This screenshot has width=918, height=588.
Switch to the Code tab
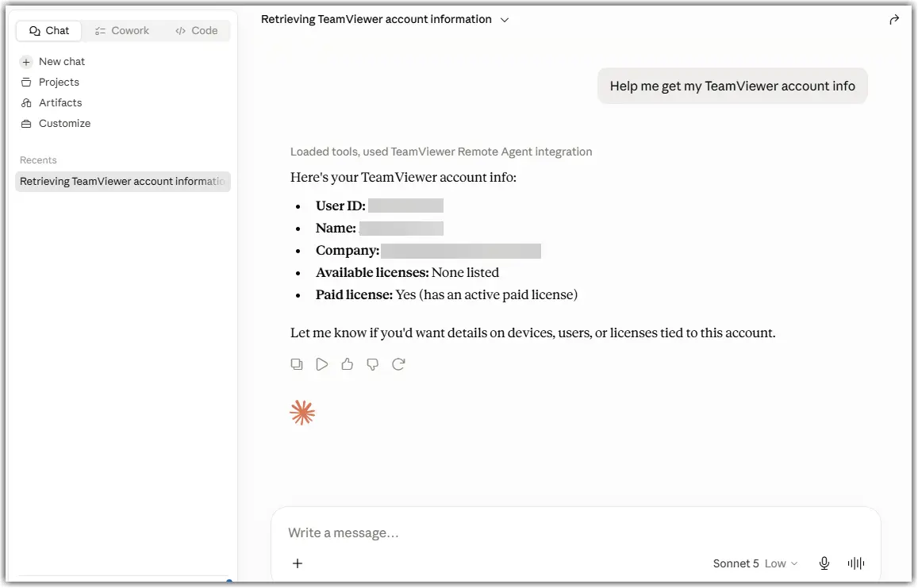(196, 30)
